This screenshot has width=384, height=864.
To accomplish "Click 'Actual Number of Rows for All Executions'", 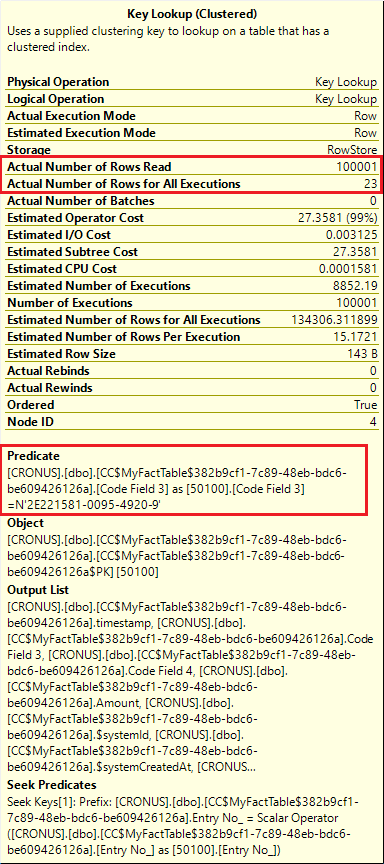I will pos(123,183).
